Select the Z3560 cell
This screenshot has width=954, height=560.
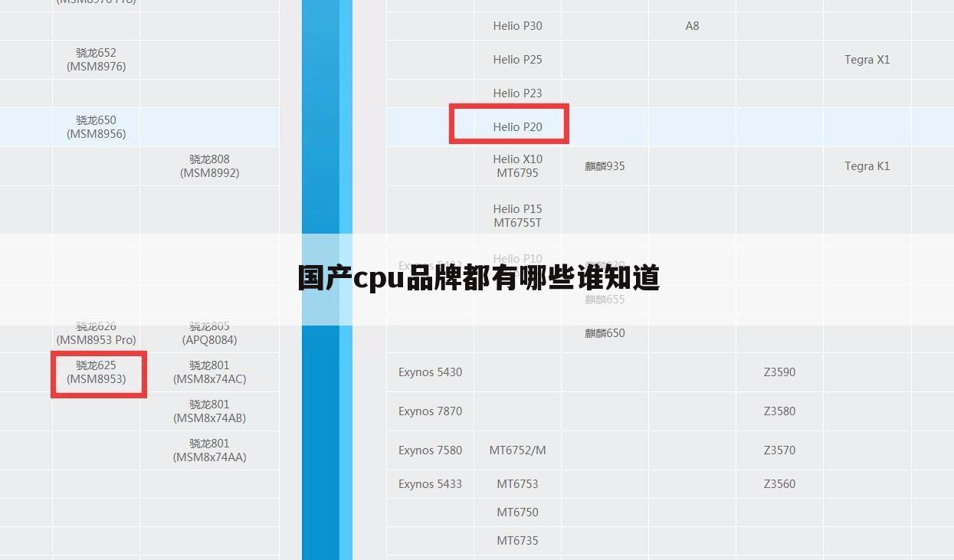(779, 484)
